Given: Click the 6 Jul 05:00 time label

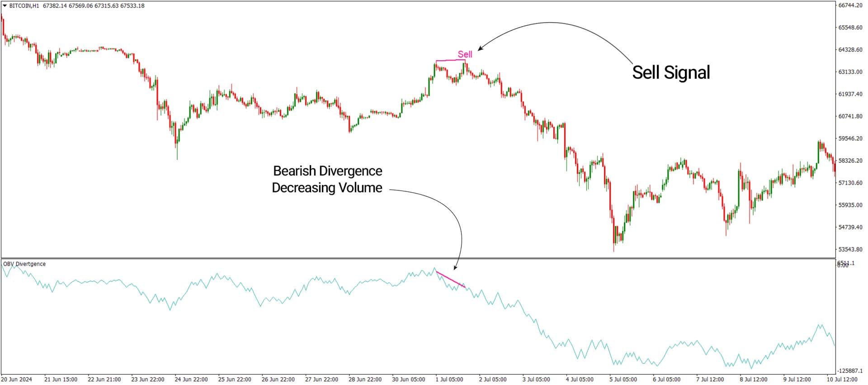Looking at the screenshot, I should 667,380.
